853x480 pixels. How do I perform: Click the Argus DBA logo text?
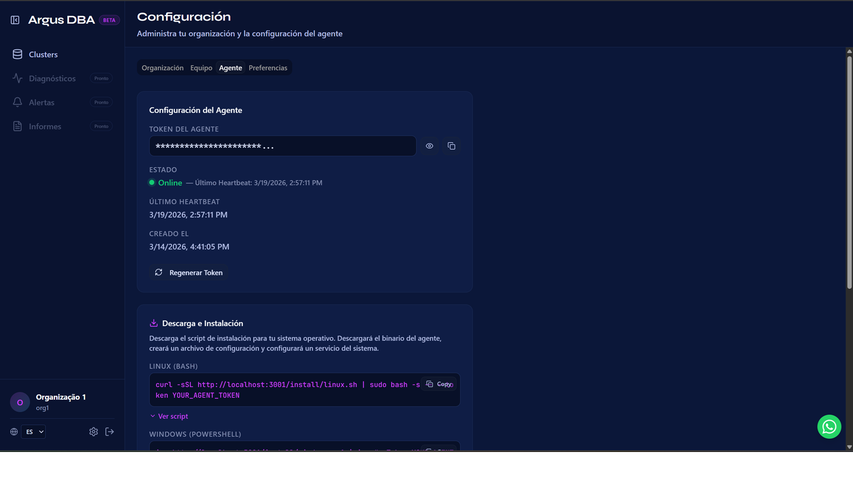pos(61,20)
